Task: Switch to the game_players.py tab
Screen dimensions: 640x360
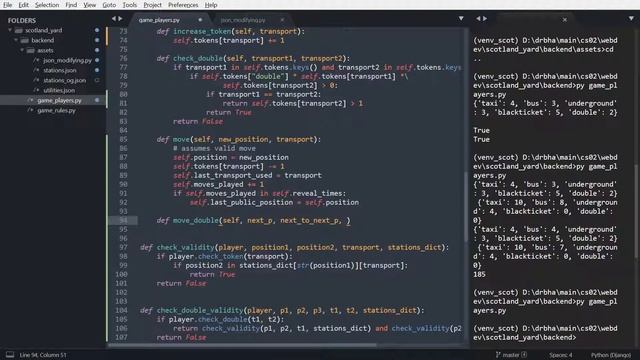Action: (159, 20)
